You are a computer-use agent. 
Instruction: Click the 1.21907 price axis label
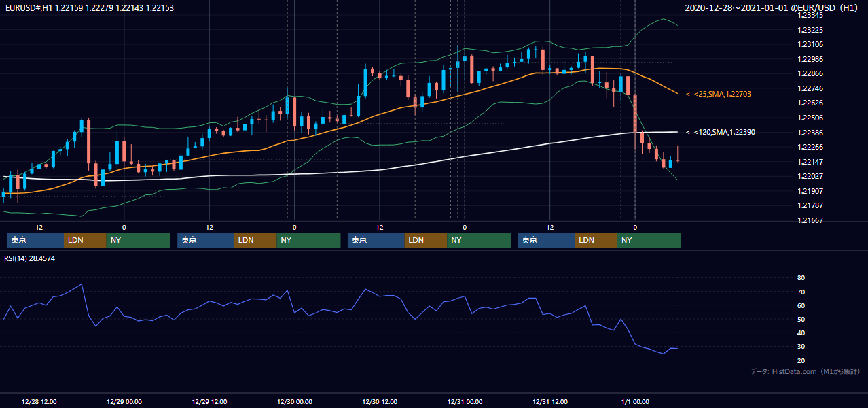tap(810, 191)
